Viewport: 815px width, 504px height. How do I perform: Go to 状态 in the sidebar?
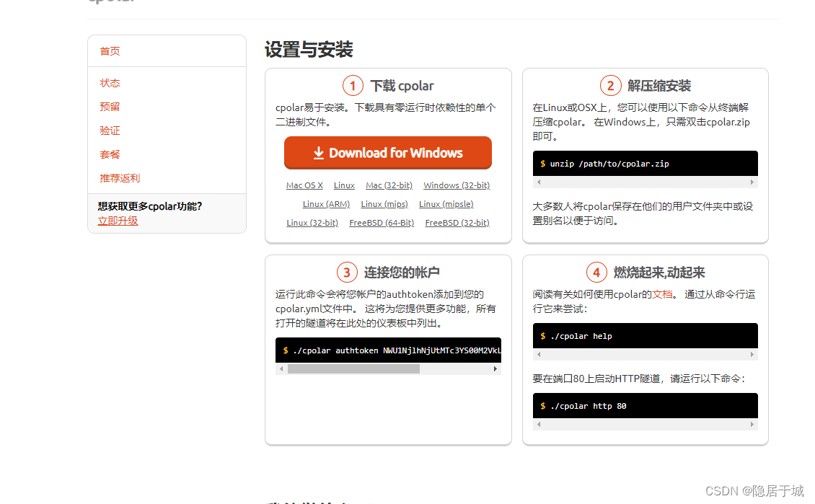[x=110, y=83]
